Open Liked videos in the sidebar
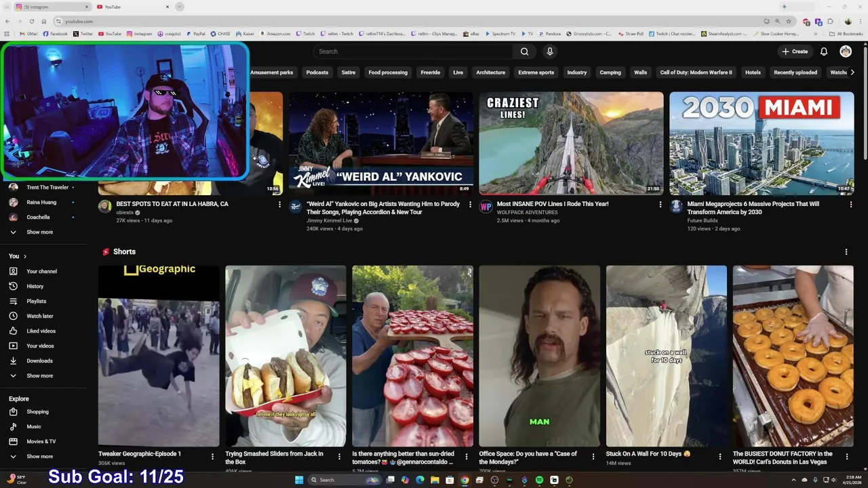The height and width of the screenshot is (488, 868). point(41,331)
